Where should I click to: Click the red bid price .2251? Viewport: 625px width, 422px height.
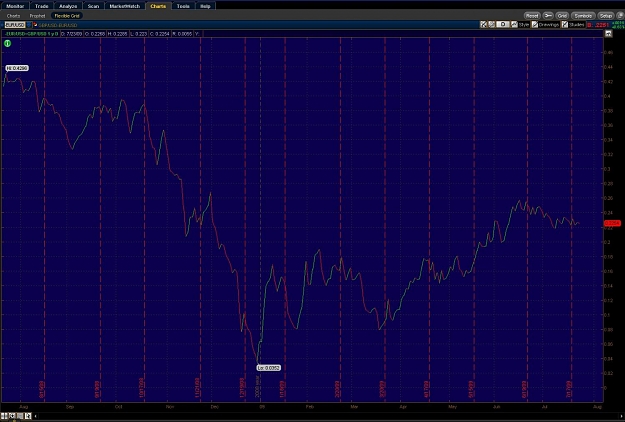click(598, 25)
